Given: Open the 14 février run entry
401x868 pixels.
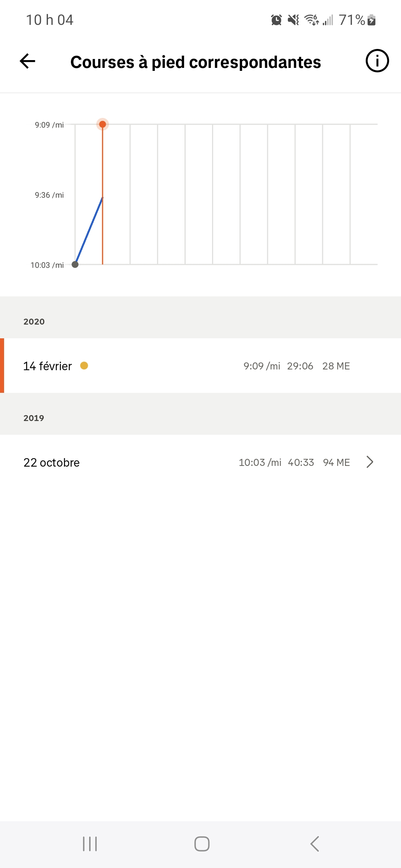Looking at the screenshot, I should [x=200, y=366].
